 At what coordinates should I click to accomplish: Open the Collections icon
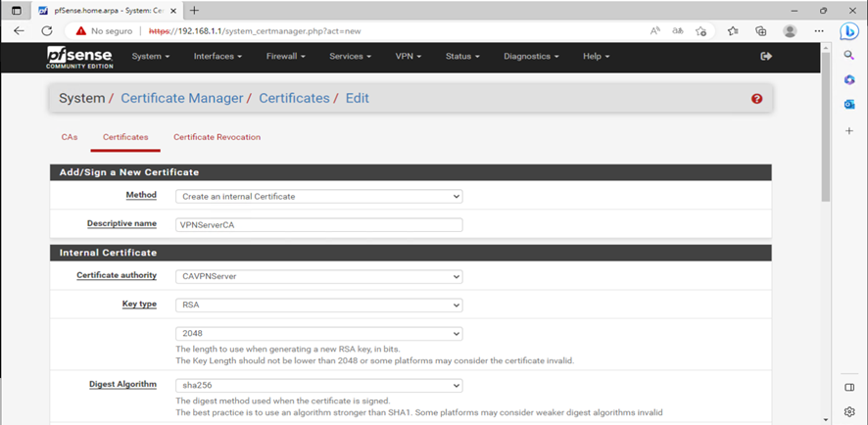[761, 31]
